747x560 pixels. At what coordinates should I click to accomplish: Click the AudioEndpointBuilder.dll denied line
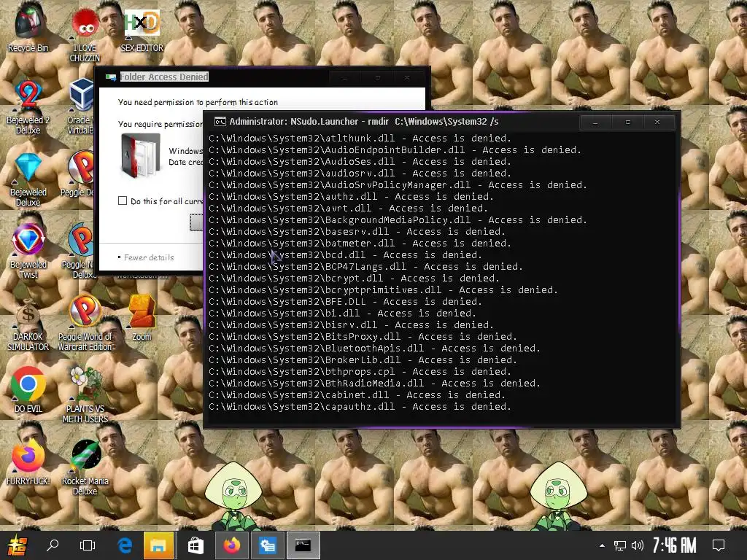coord(395,150)
